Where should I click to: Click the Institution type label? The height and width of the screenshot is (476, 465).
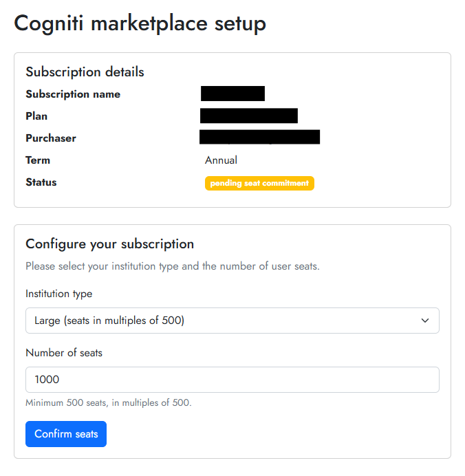[58, 294]
